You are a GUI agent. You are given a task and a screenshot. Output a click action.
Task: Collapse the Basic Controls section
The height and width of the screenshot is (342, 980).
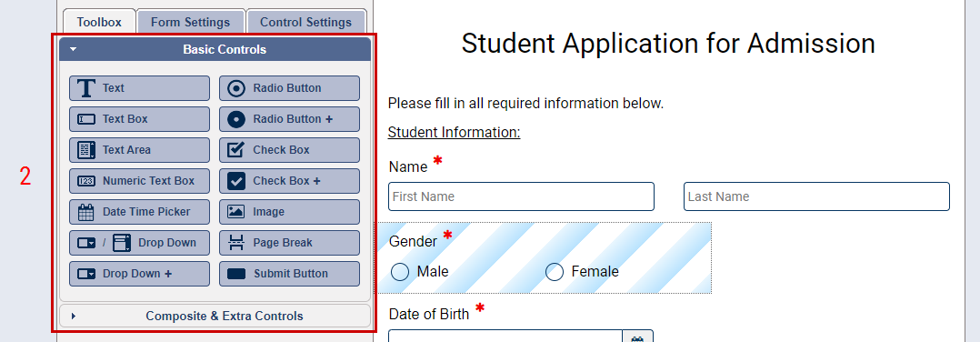tap(215, 49)
